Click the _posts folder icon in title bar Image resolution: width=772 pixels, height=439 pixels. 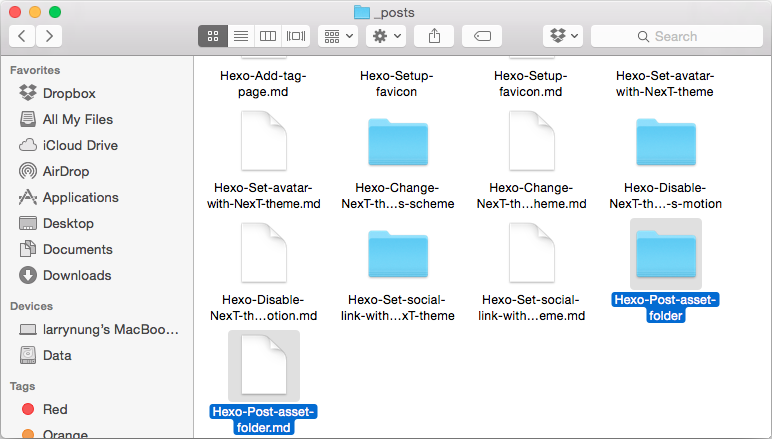362,12
